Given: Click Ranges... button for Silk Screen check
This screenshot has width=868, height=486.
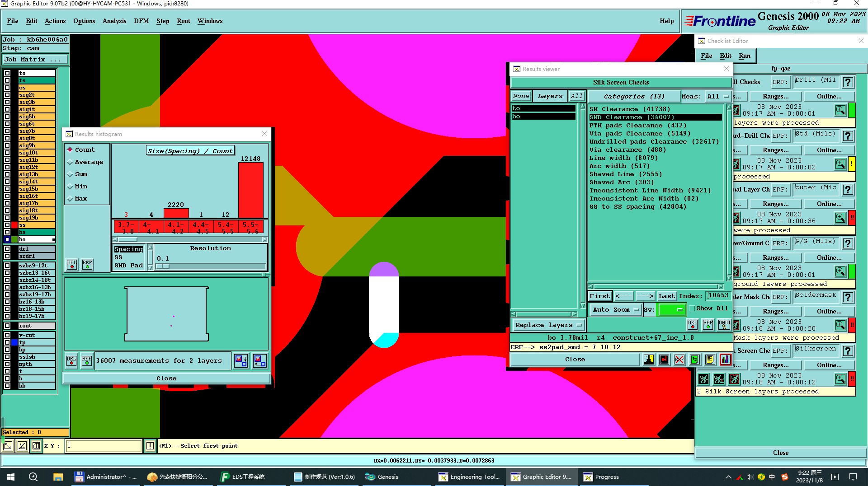Looking at the screenshot, I should 775,365.
